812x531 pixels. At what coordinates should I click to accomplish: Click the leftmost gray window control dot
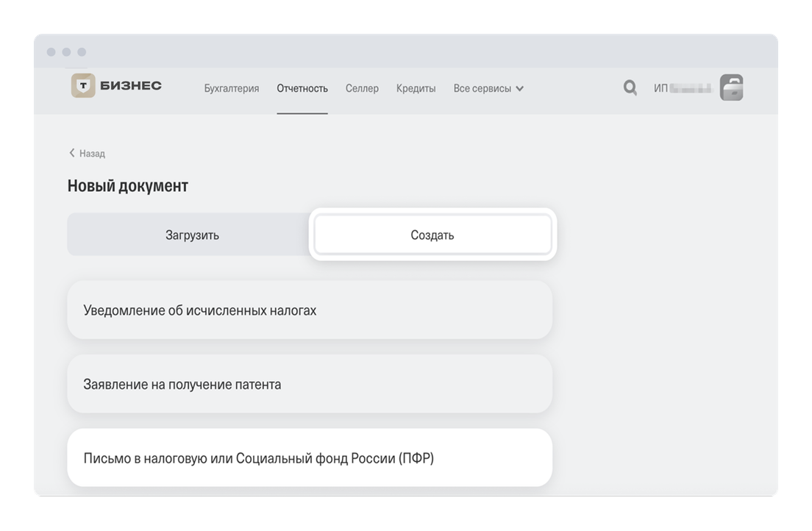coord(51,52)
